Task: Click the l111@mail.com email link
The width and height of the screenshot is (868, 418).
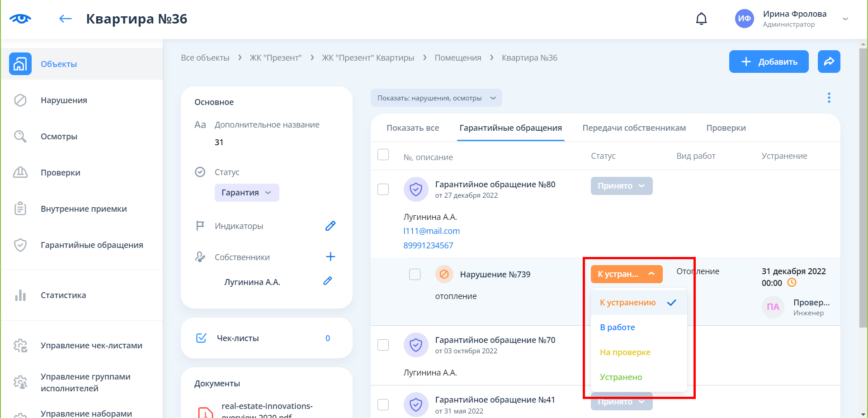Action: tap(431, 231)
